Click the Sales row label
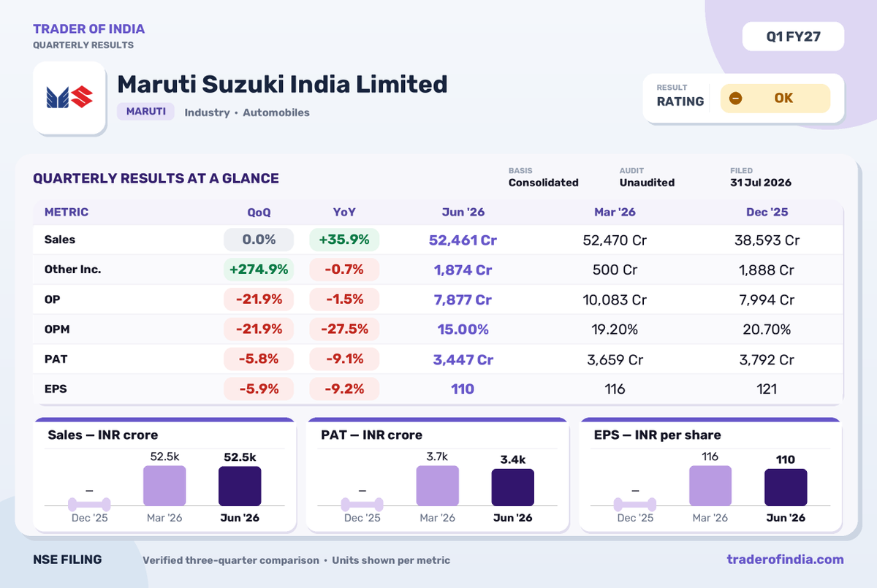Image resolution: width=877 pixels, height=588 pixels. (x=60, y=240)
